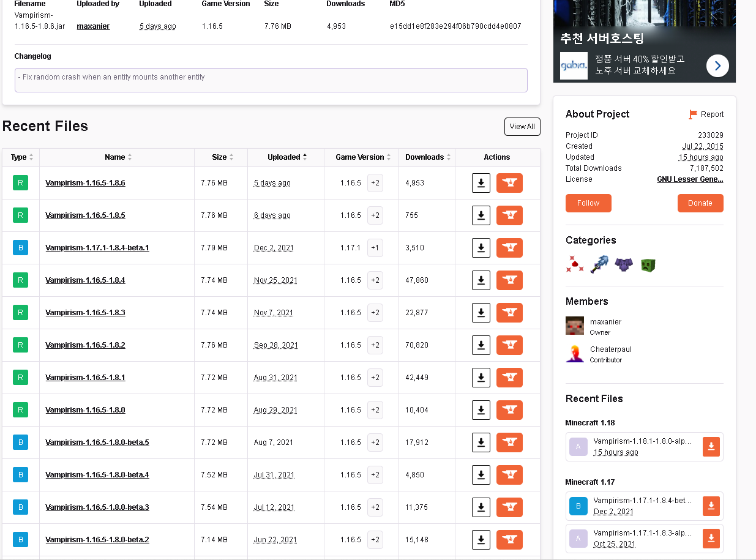Expand +2 versions for Vampirism-1.16.5-1.8.2

click(375, 345)
